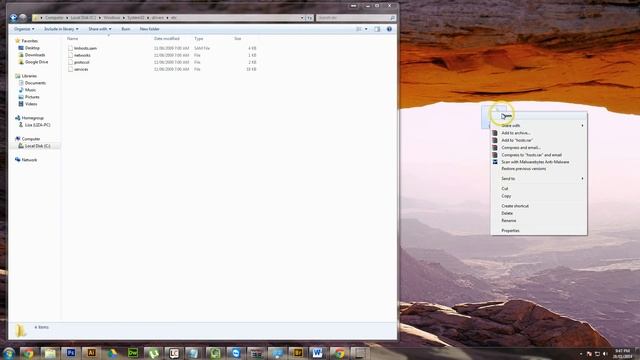Click the New folder button
This screenshot has height=360, width=640.
tap(149, 29)
